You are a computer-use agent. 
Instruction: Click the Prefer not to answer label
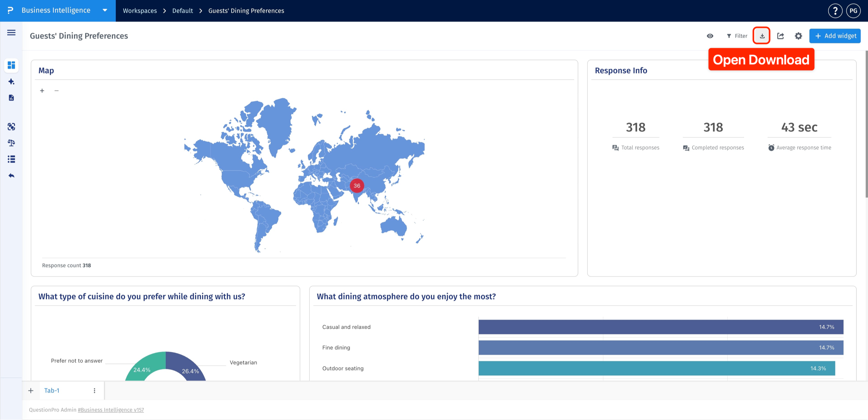pyautogui.click(x=77, y=361)
